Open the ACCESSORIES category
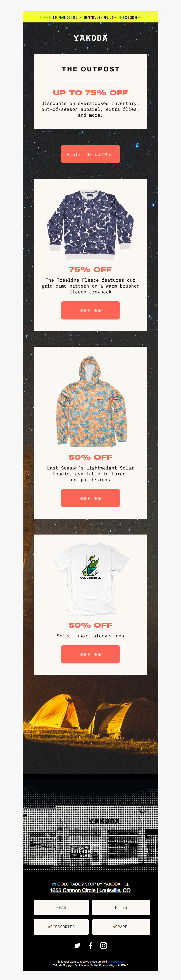 click(x=61, y=927)
